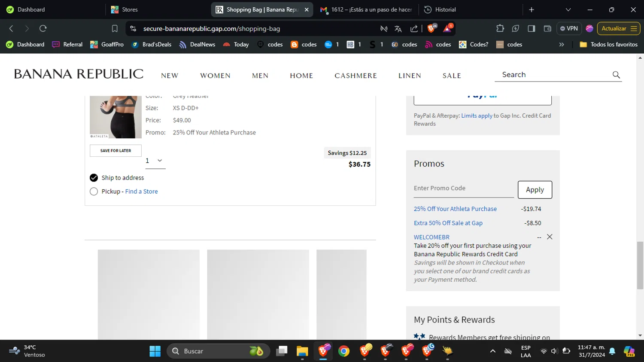Open the GoaffPro bookmark
Image resolution: width=644 pixels, height=362 pixels.
(107, 44)
